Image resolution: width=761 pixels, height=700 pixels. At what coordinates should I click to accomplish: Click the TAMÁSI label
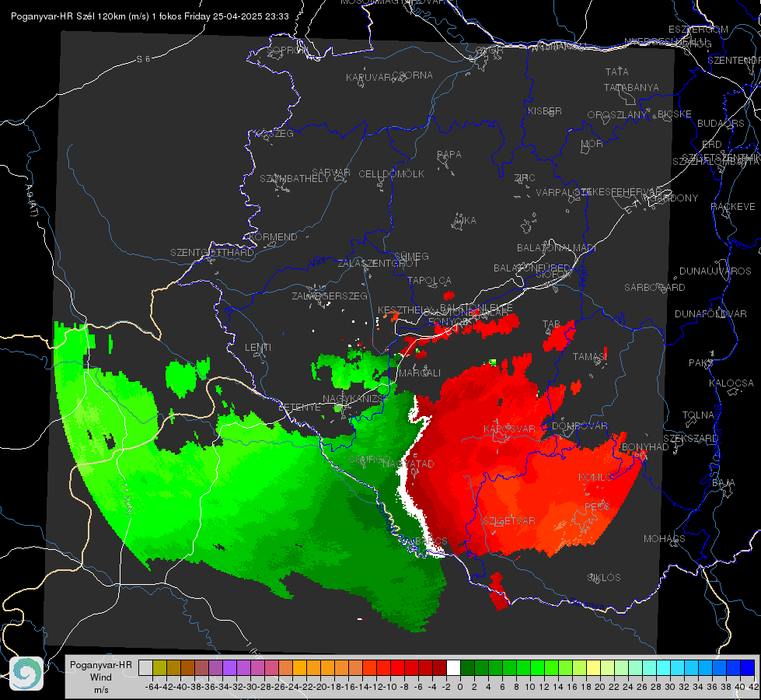(x=590, y=357)
